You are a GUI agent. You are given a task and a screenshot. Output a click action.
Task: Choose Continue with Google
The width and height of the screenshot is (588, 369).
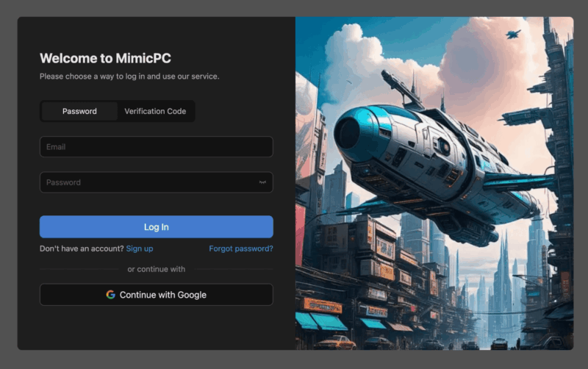click(157, 295)
